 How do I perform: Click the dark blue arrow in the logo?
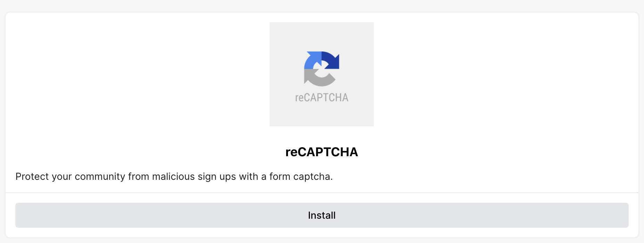[331, 60]
